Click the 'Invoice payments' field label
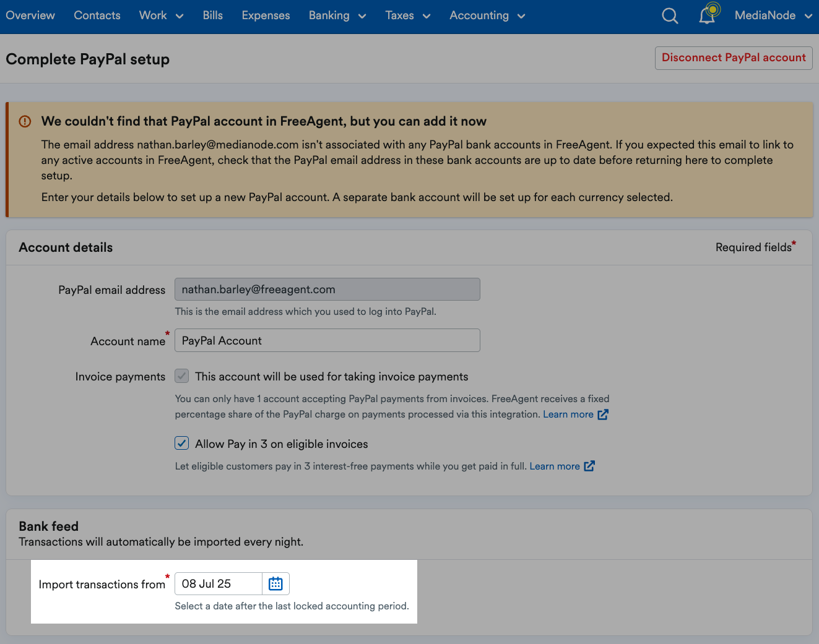Viewport: 819px width, 644px height. [x=120, y=377]
